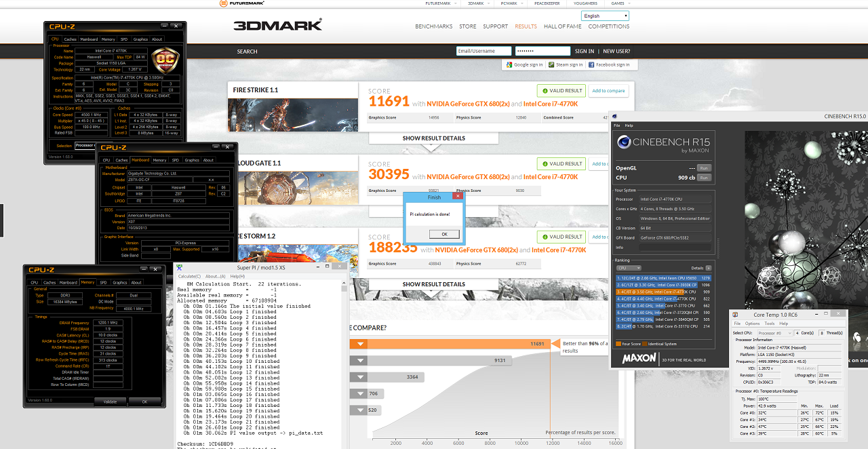Click the OC badge logo in CPU-Z
The image size is (868, 449).
(x=165, y=61)
